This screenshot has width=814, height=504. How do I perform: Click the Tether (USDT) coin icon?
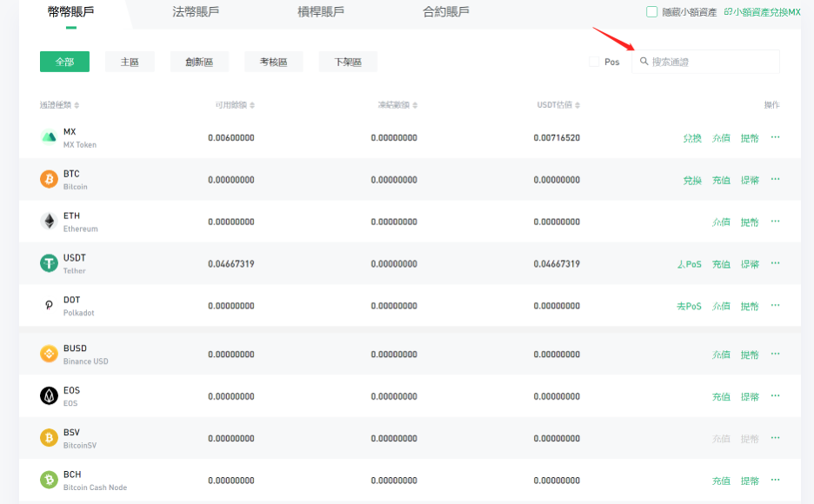pos(50,263)
